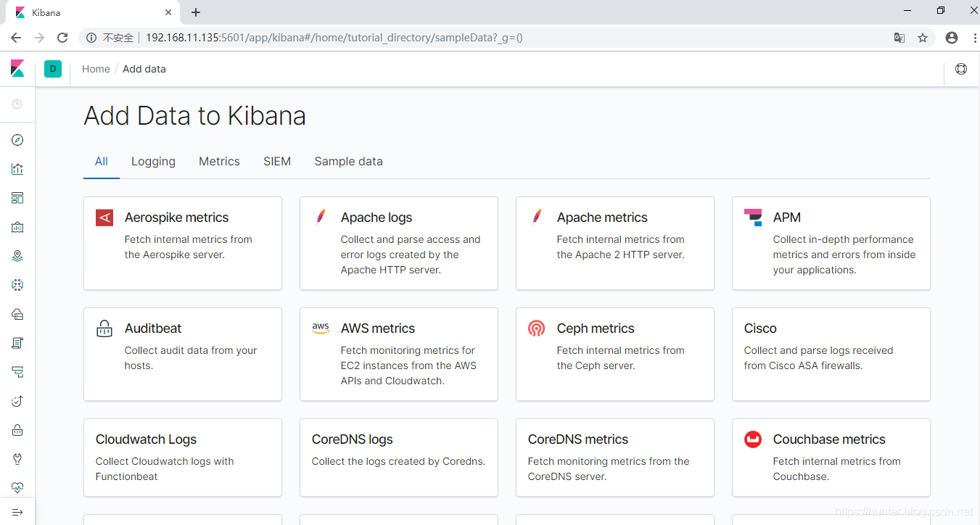Switch to the Metrics tab
The height and width of the screenshot is (525, 980).
point(219,162)
